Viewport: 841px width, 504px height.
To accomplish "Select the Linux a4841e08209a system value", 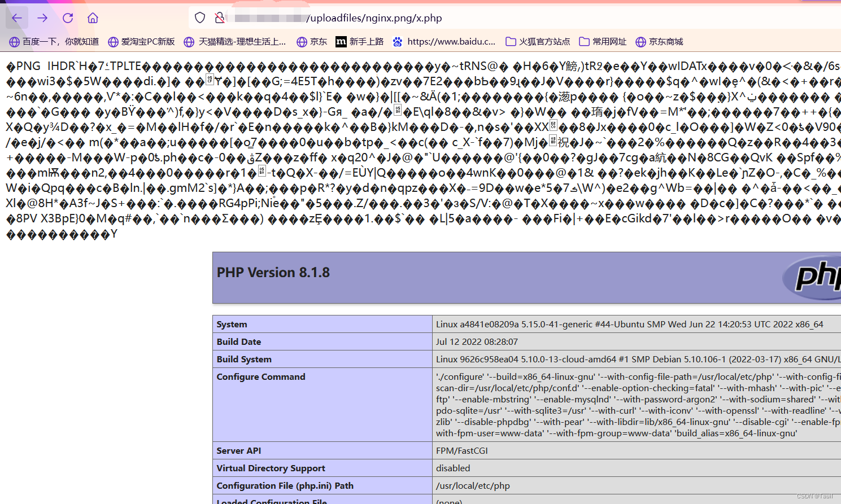I will click(x=630, y=325).
